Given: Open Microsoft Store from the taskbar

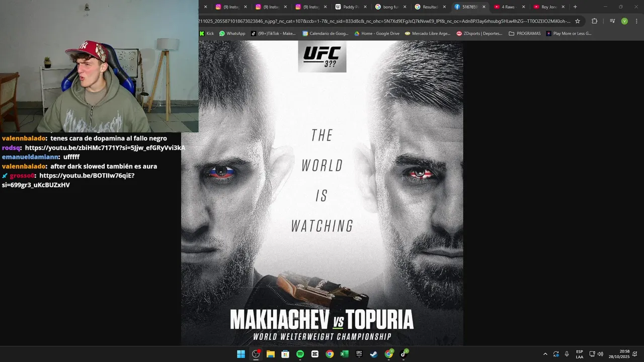Looking at the screenshot, I should (x=285, y=354).
